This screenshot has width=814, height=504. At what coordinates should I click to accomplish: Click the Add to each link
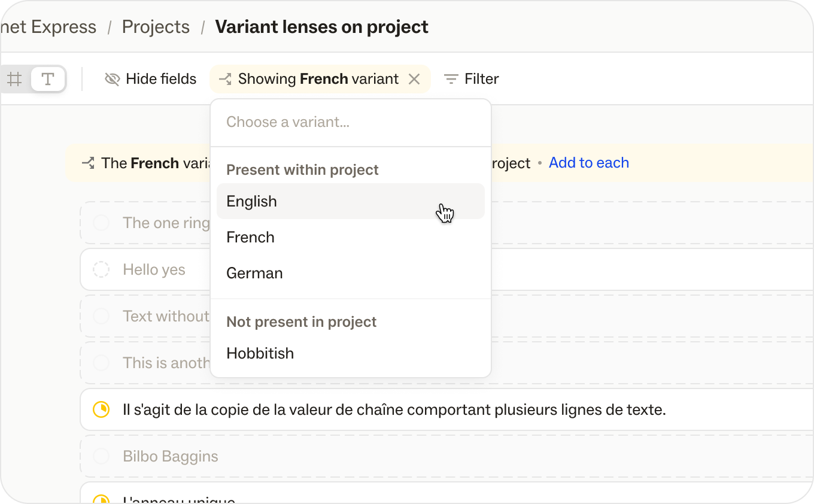point(588,163)
